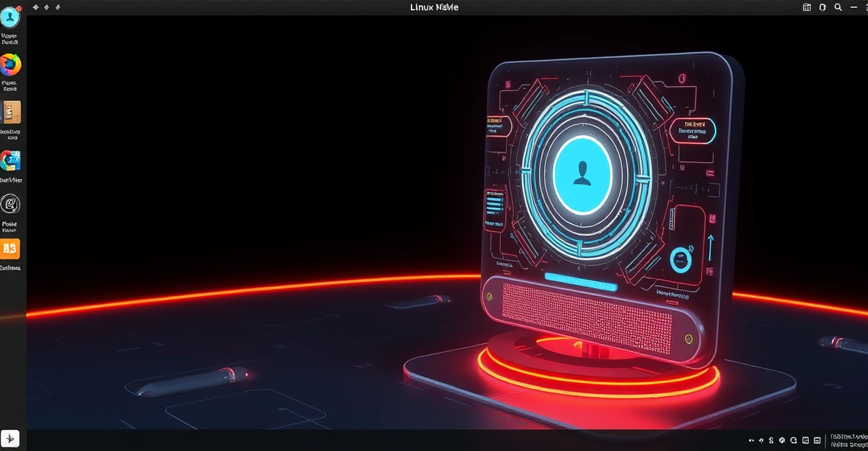868x451 pixels.
Task: Open the calendar icon in top bar
Action: 807,7
